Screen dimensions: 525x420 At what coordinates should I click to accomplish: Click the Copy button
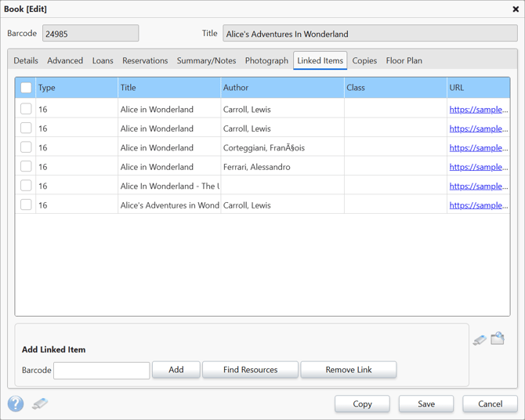pyautogui.click(x=362, y=404)
